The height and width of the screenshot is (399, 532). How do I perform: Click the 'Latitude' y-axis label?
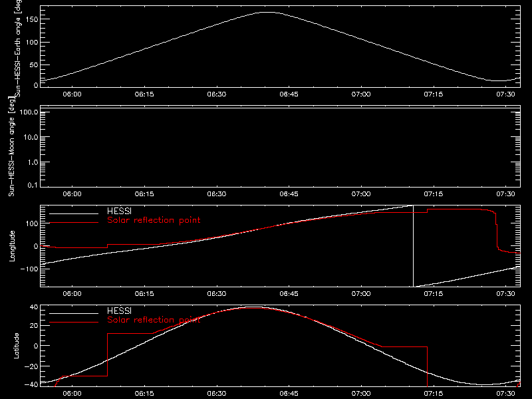coord(16,346)
